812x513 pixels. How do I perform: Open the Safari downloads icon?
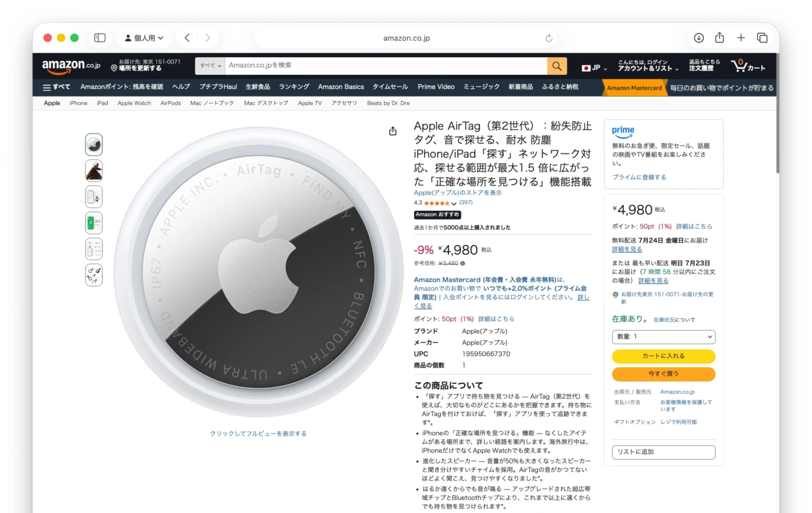point(698,38)
